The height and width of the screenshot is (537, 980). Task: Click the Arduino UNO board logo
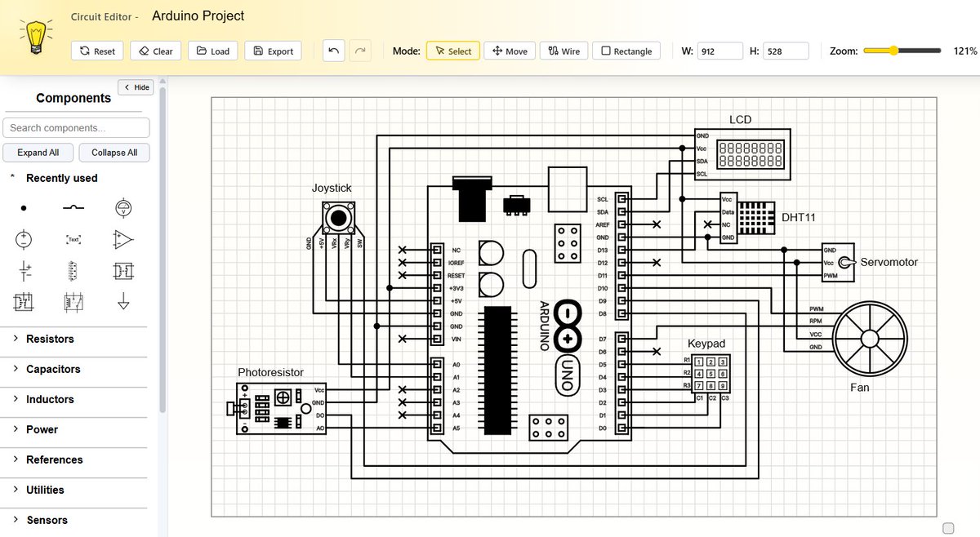pos(568,326)
